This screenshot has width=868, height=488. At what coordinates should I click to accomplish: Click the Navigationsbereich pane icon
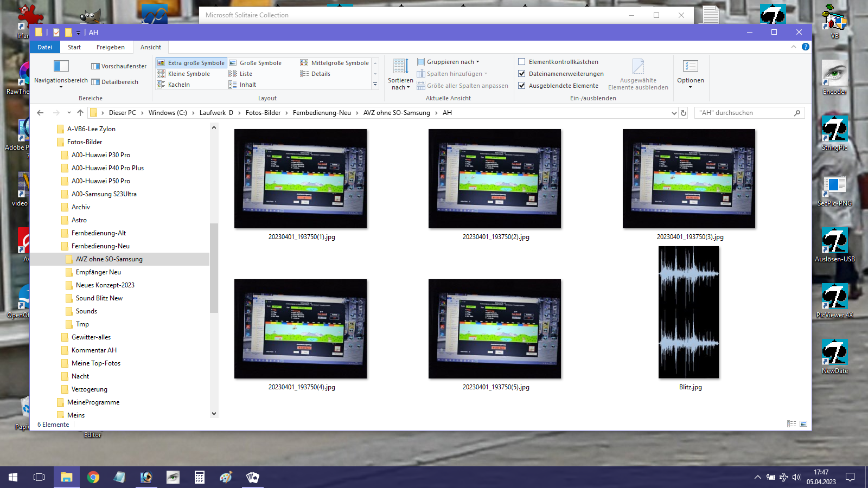pos(61,66)
